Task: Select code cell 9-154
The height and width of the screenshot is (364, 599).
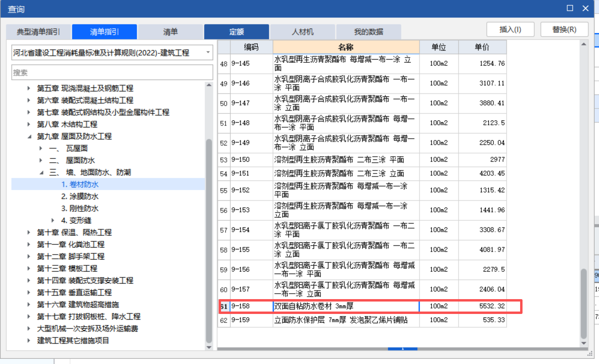Action: 251,230
